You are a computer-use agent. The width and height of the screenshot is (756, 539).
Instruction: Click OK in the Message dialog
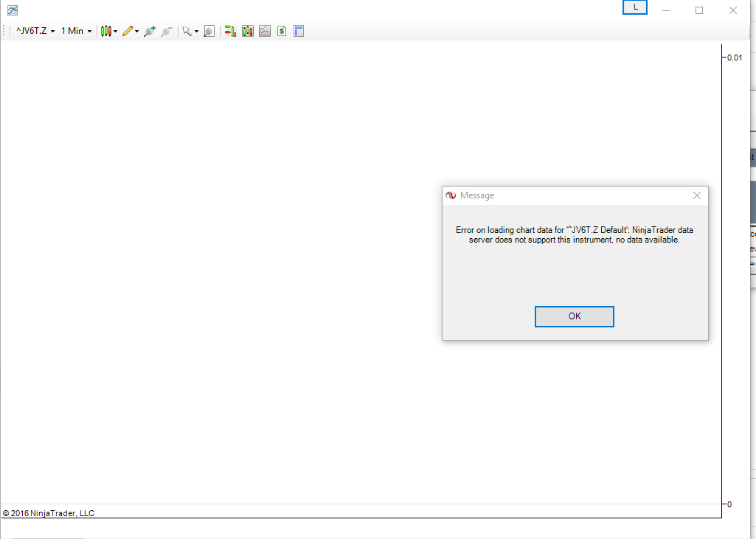tap(575, 316)
